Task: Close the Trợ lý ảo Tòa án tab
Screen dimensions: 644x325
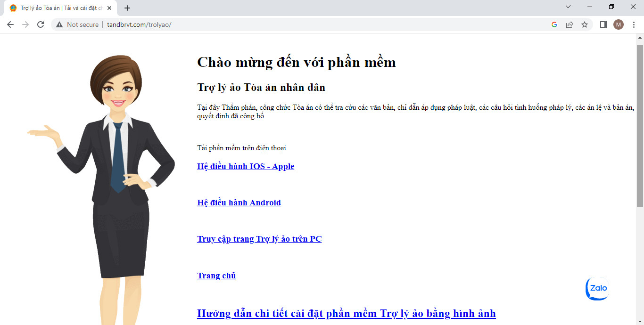Action: 109,8
